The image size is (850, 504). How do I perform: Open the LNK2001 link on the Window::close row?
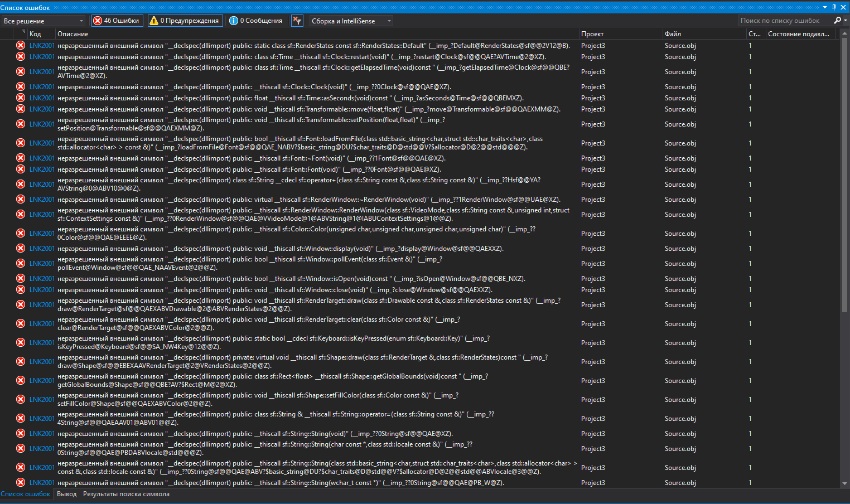click(x=42, y=290)
